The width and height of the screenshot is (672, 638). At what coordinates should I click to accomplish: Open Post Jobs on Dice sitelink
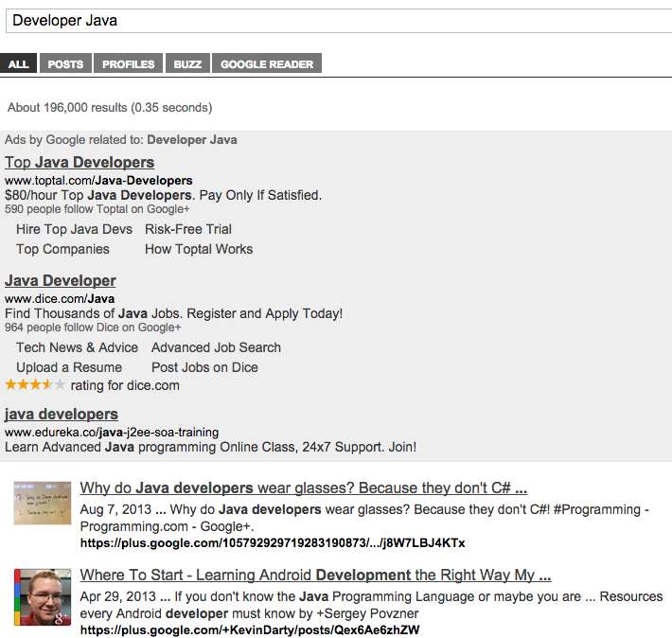click(x=204, y=367)
